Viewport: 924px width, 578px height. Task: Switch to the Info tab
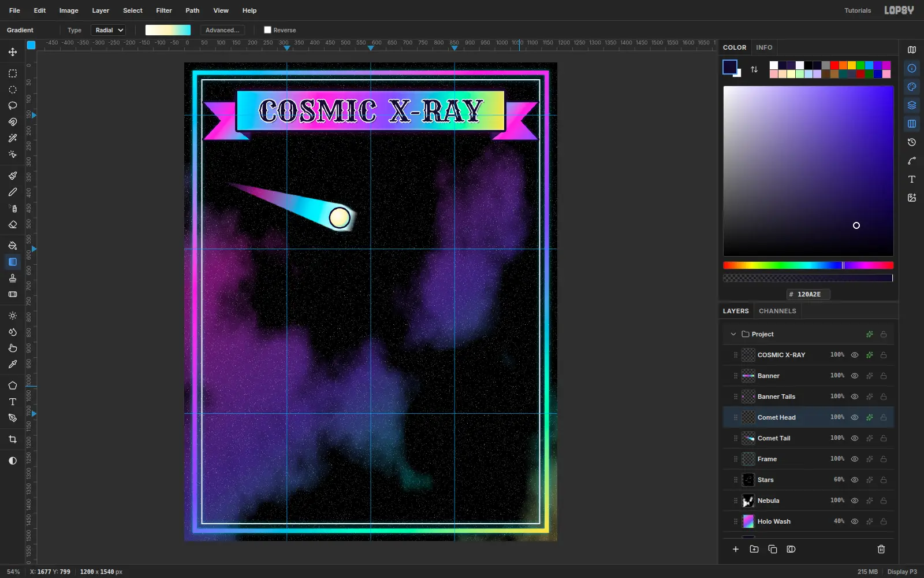(764, 47)
